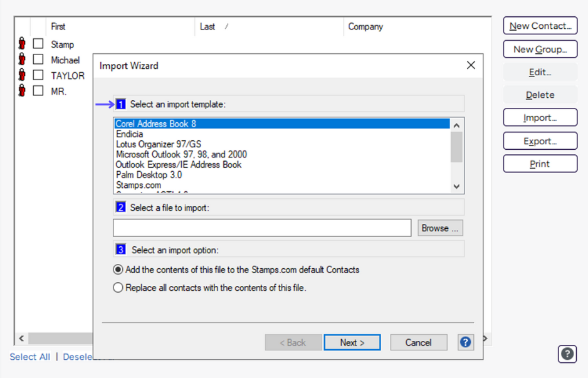The height and width of the screenshot is (378, 588).
Task: Click the Michael contact name
Action: pos(65,60)
